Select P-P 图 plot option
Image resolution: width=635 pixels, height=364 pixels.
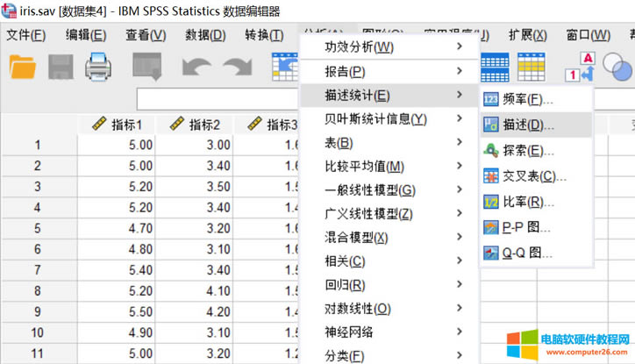(526, 228)
